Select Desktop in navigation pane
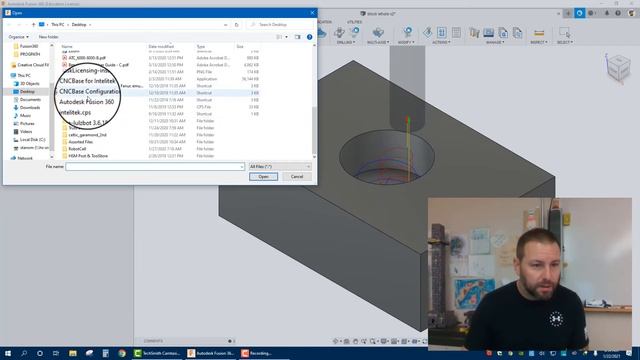Viewport: 640px width, 360px height. [x=25, y=92]
